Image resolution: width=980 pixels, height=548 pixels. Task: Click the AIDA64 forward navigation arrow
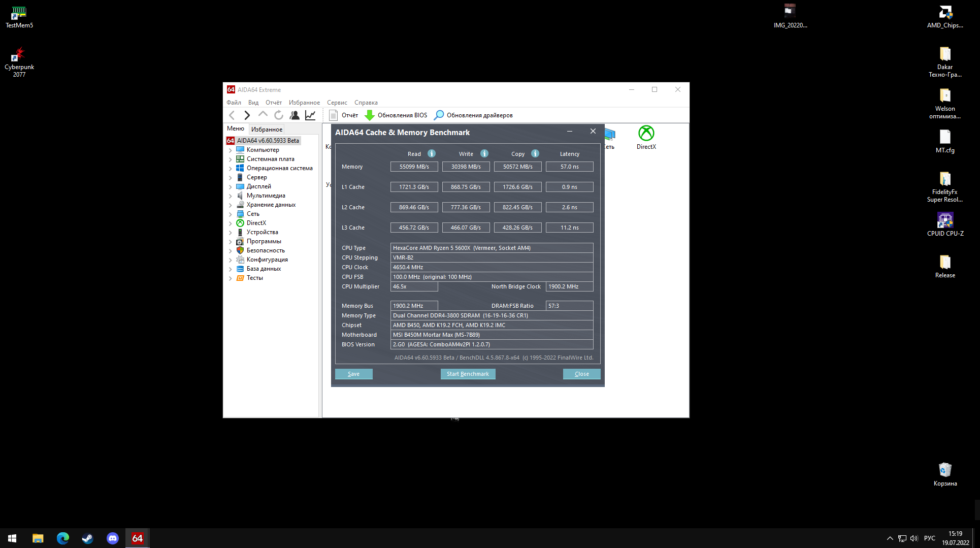pos(247,115)
